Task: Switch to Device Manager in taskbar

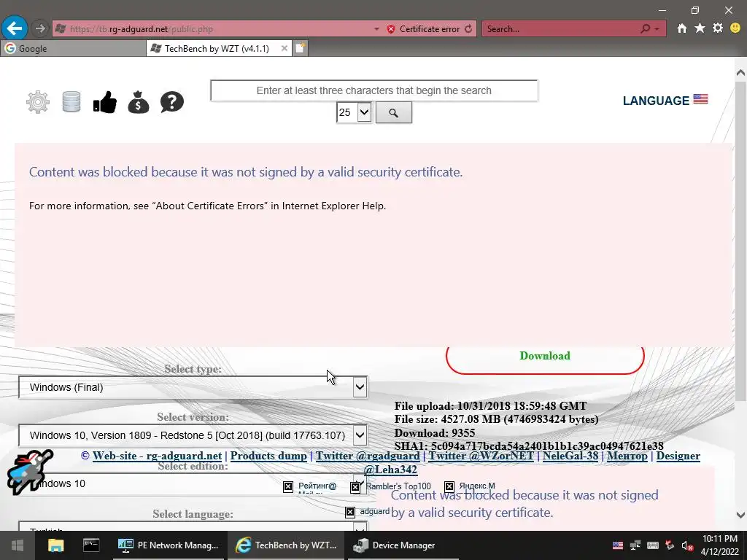Action: pyautogui.click(x=403, y=545)
